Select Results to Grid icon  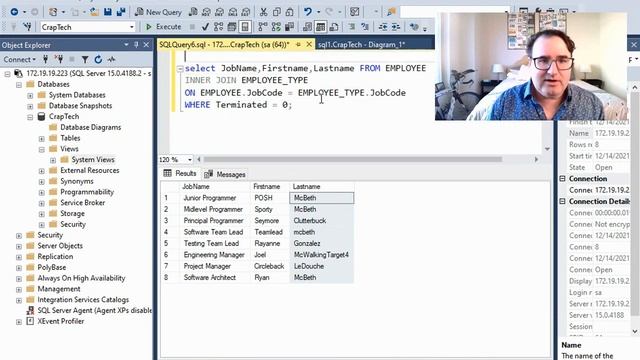(x=321, y=27)
